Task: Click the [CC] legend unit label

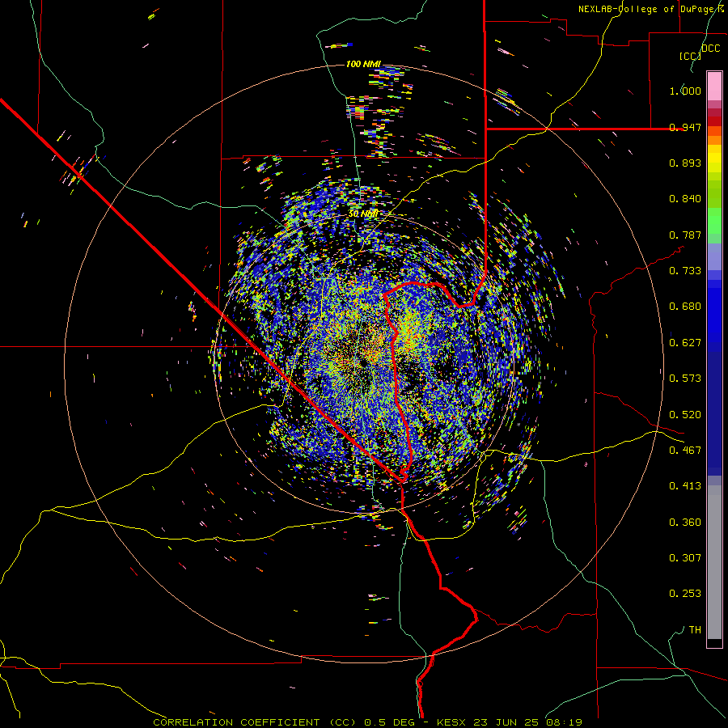Action: (690, 56)
